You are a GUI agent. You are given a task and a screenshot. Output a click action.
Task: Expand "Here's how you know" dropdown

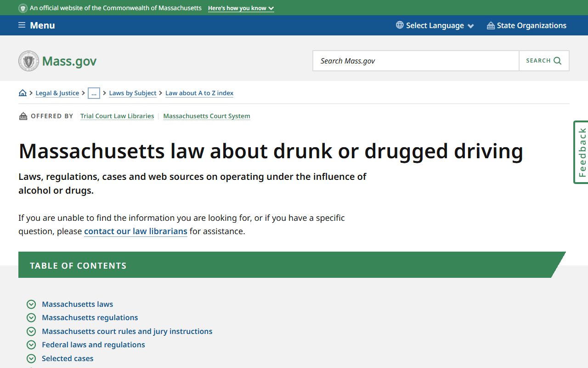click(241, 8)
